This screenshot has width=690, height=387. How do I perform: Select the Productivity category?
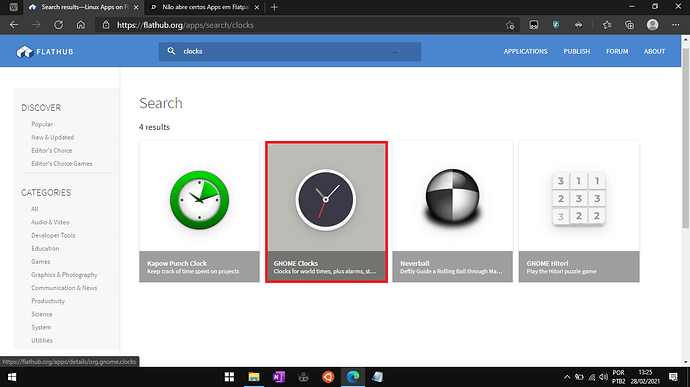(x=48, y=301)
